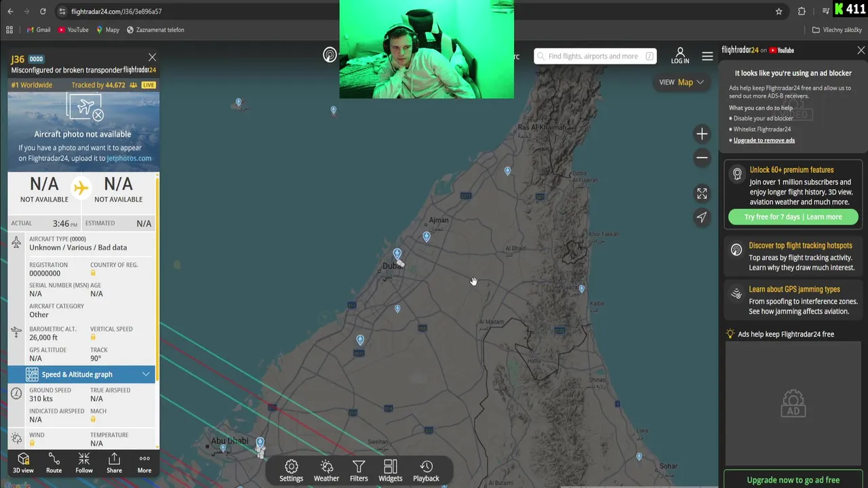Click the vertical speed lock icon
Screen dimensions: 868x488
tap(93, 337)
